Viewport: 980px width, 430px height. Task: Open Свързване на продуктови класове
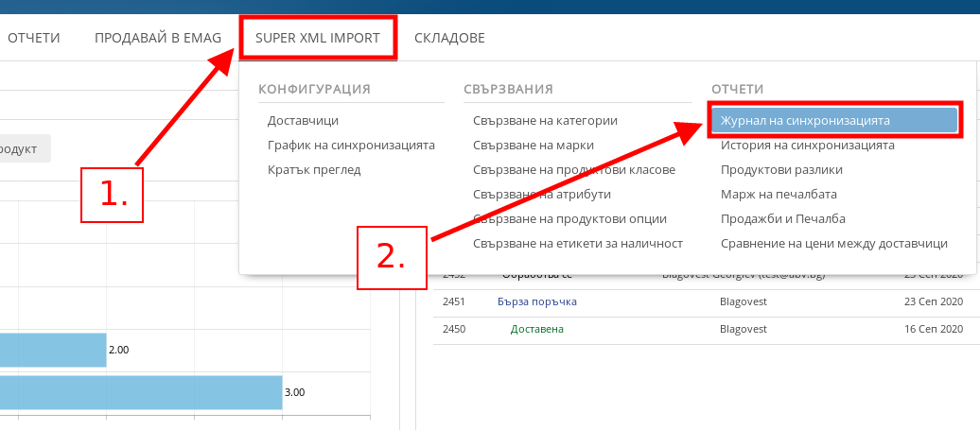tap(574, 170)
